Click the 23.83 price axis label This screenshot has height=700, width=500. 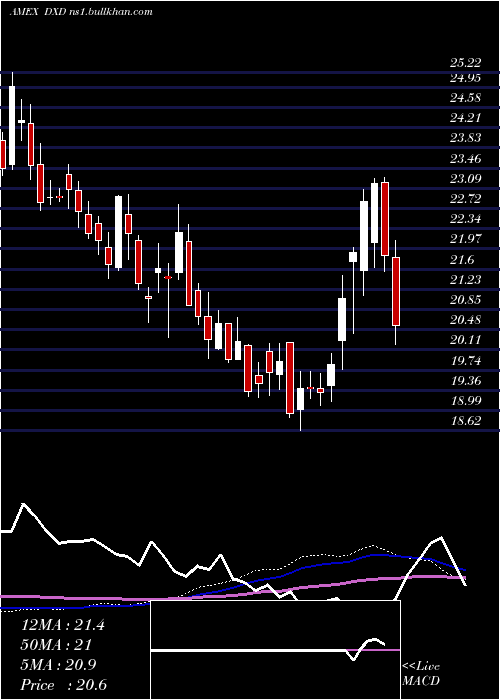[x=465, y=138]
